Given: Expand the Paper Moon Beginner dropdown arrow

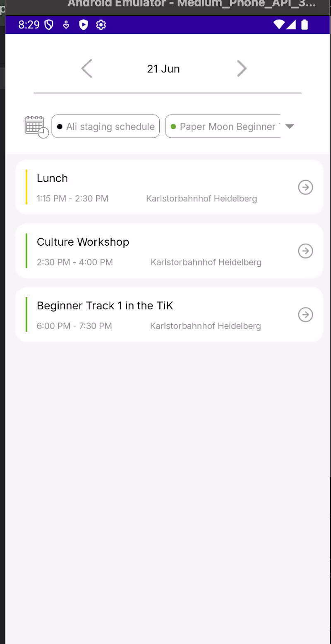Looking at the screenshot, I should click(290, 126).
